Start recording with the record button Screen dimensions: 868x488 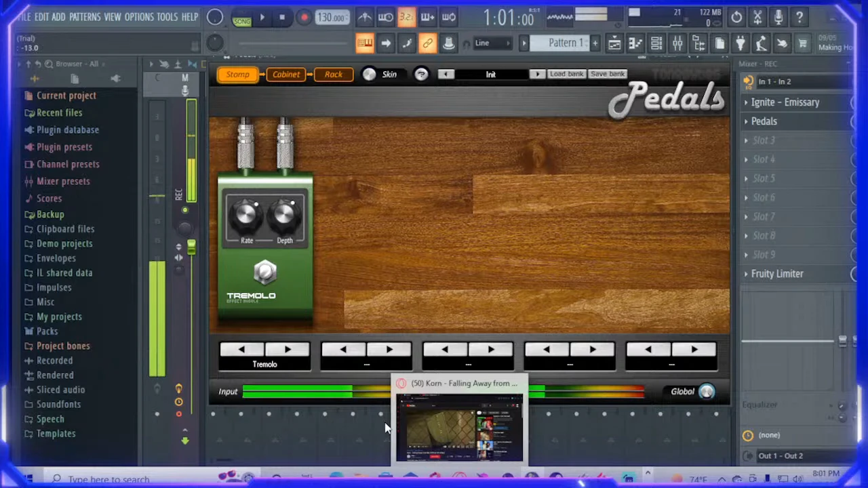[304, 17]
